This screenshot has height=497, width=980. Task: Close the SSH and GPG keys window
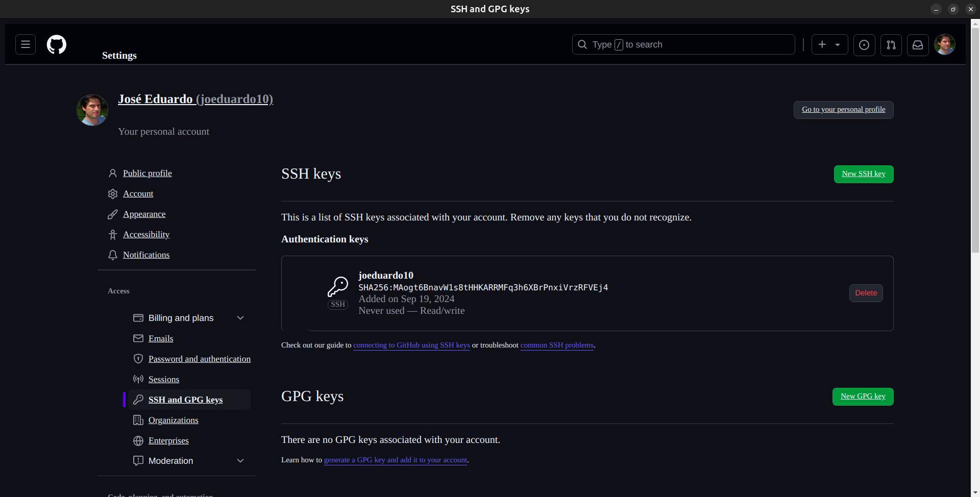(971, 9)
